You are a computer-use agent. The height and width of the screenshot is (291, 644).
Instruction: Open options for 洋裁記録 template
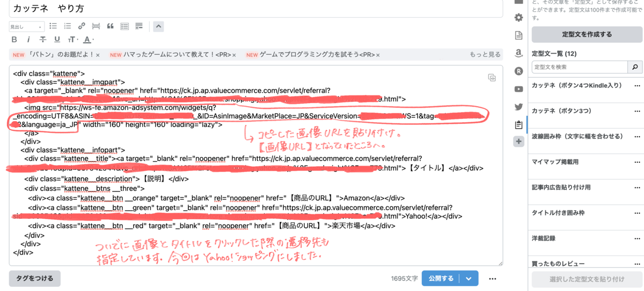pyautogui.click(x=638, y=238)
